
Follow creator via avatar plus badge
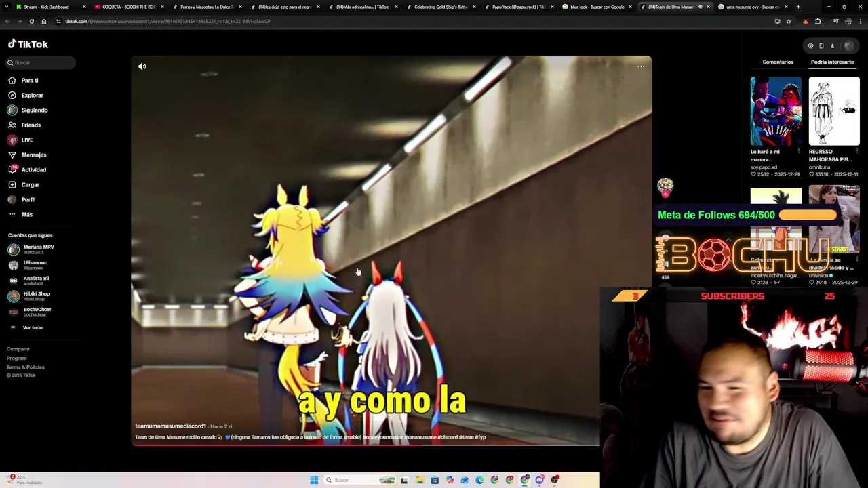coord(665,194)
